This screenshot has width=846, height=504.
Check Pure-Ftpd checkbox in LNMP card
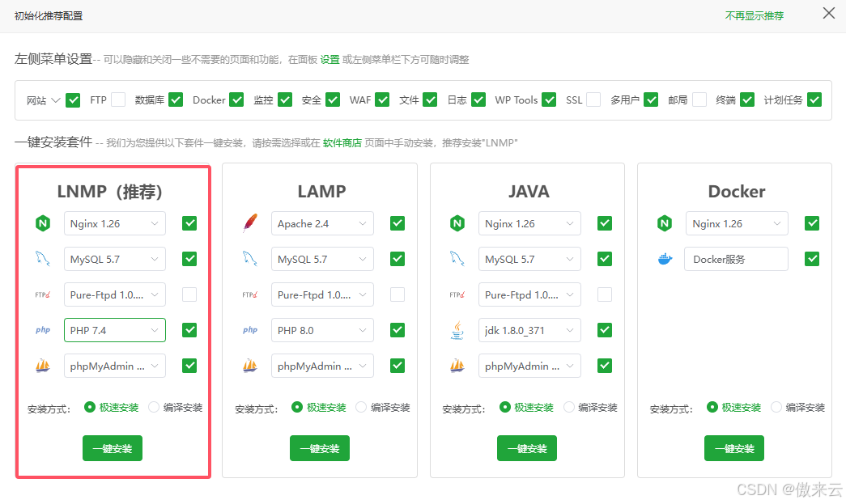(x=189, y=294)
